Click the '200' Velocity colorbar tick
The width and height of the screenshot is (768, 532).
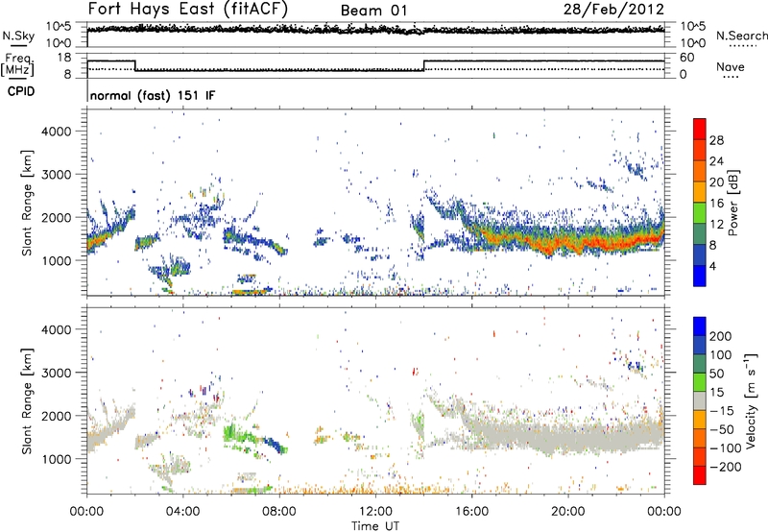[721, 336]
